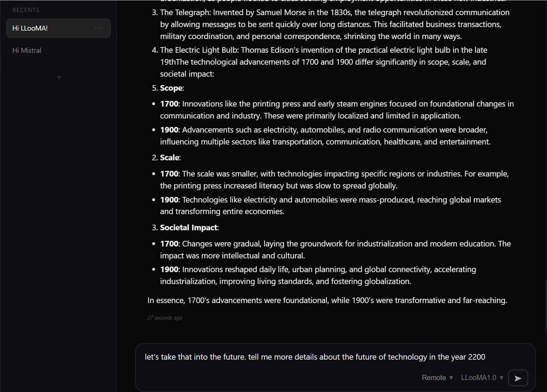Click the bold Scale heading
This screenshot has width=547, height=392.
point(170,158)
